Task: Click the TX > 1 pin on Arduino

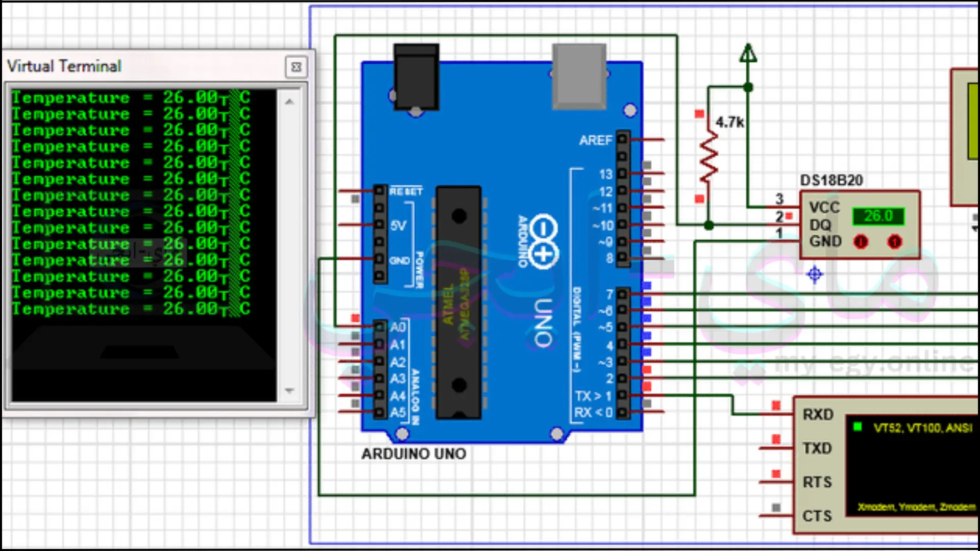Action: (x=622, y=395)
